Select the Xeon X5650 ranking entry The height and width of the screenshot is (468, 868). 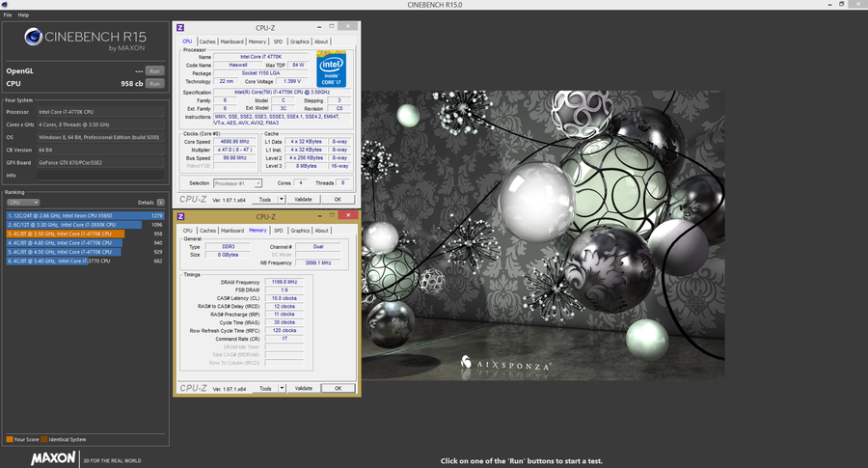[x=85, y=215]
